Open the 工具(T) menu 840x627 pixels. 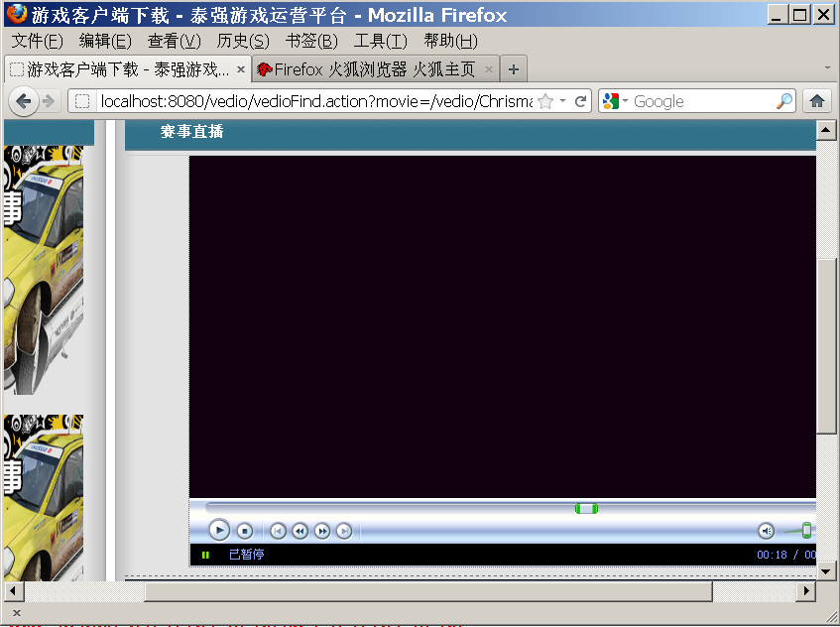[381, 41]
